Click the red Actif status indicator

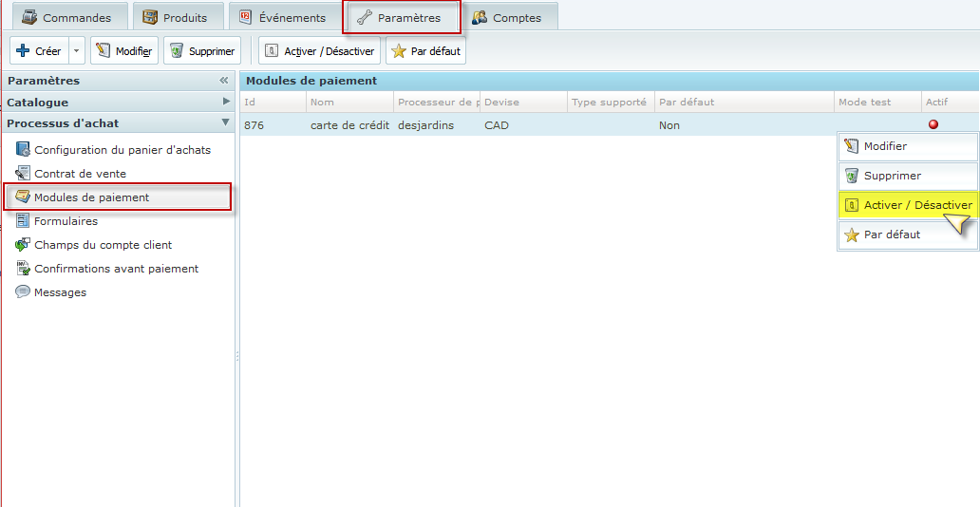[x=933, y=124]
